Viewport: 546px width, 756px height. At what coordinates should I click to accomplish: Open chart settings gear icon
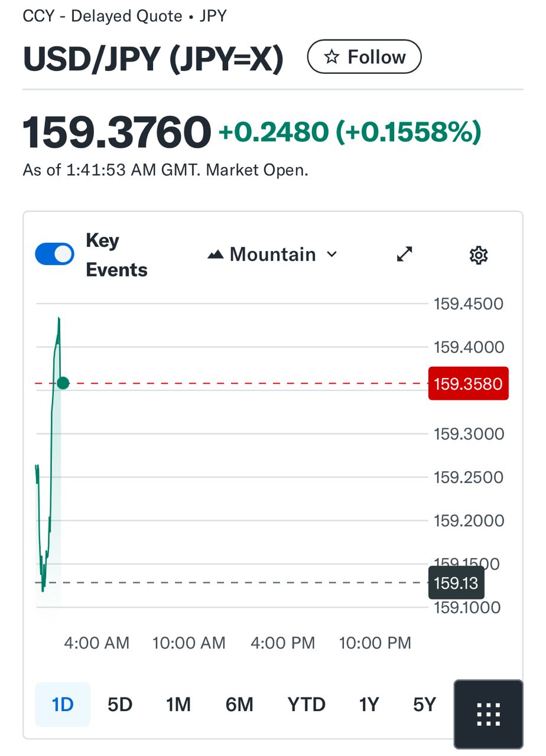(478, 255)
